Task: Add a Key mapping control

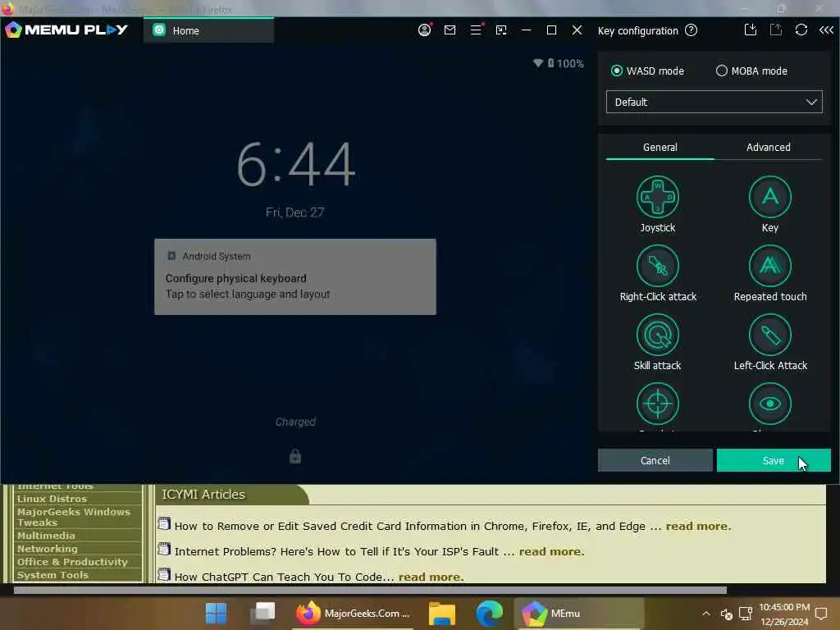Action: (769, 197)
